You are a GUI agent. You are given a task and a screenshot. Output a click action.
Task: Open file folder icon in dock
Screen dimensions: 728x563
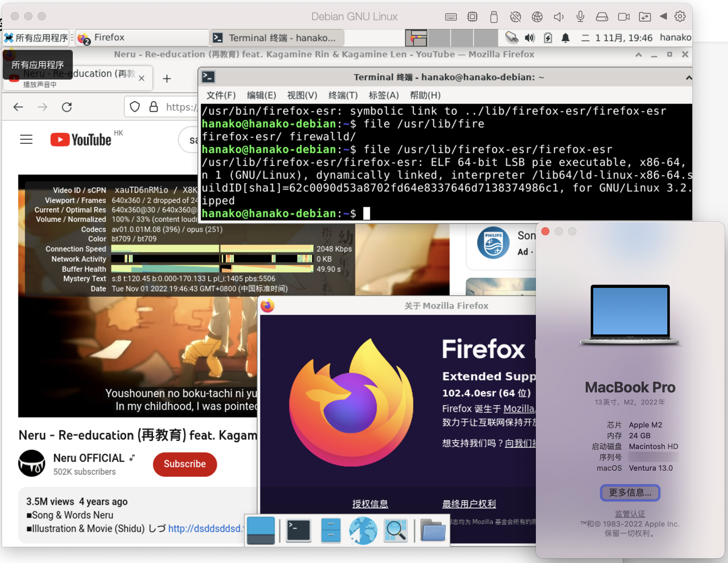433,530
